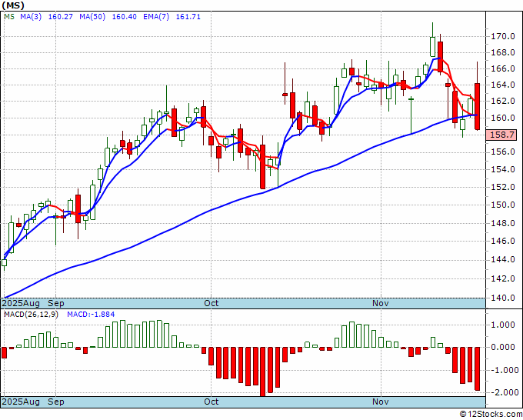Open the 12Stocks.com copyright link

(x=491, y=414)
